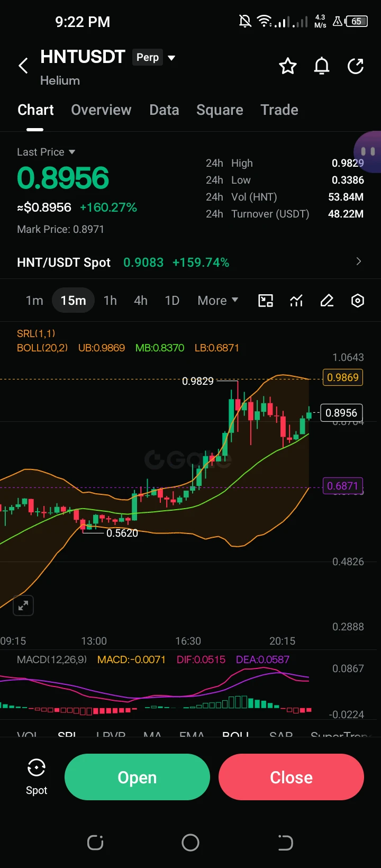Select the 1h timeframe
381x868 pixels.
point(110,301)
